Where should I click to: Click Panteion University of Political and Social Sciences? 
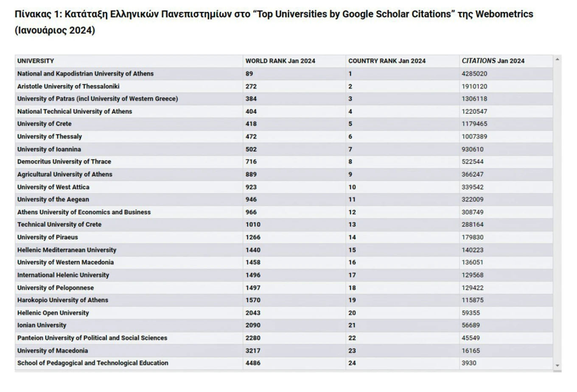92,338
